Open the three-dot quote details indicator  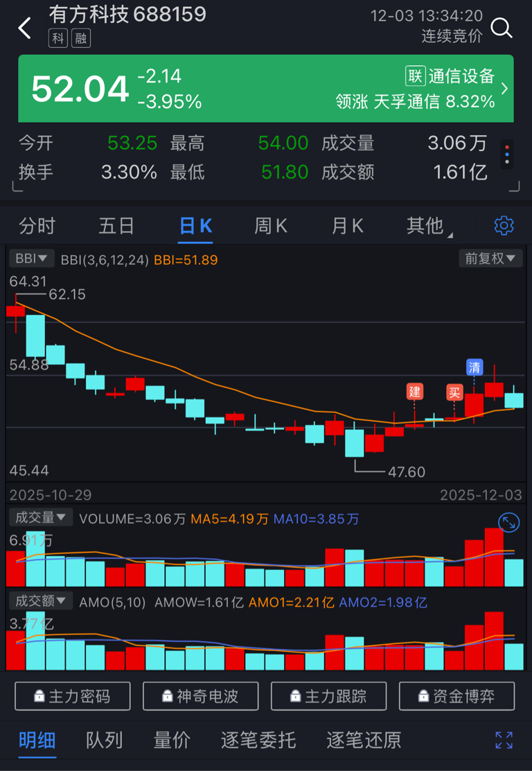tap(507, 155)
